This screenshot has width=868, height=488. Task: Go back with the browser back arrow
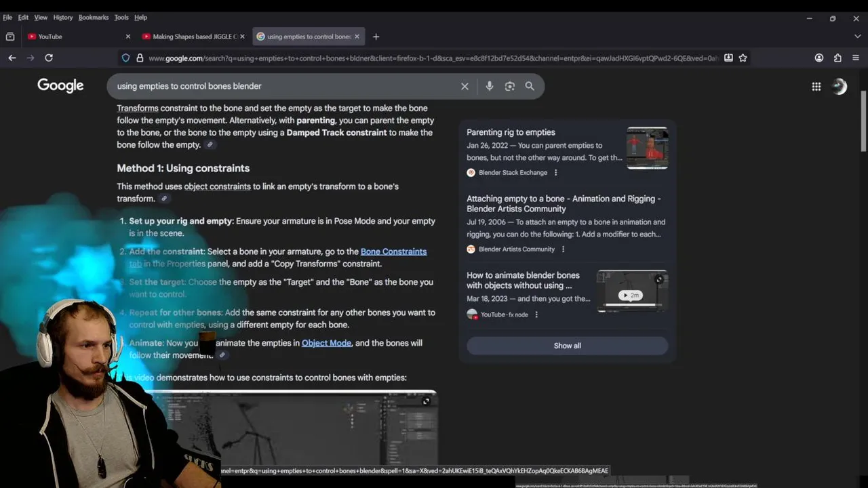[12, 58]
